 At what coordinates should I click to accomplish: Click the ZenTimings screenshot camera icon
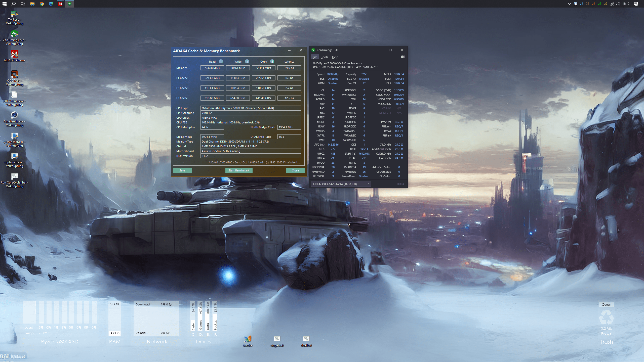click(403, 57)
